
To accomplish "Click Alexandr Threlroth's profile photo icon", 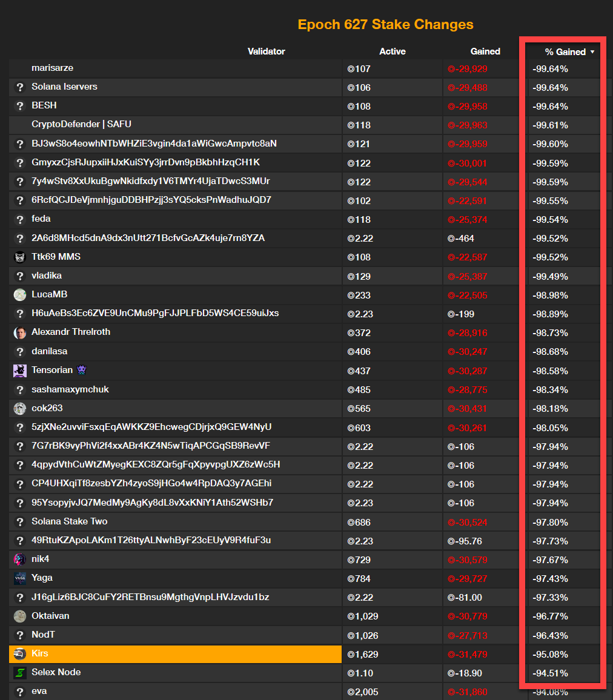I will point(19,332).
